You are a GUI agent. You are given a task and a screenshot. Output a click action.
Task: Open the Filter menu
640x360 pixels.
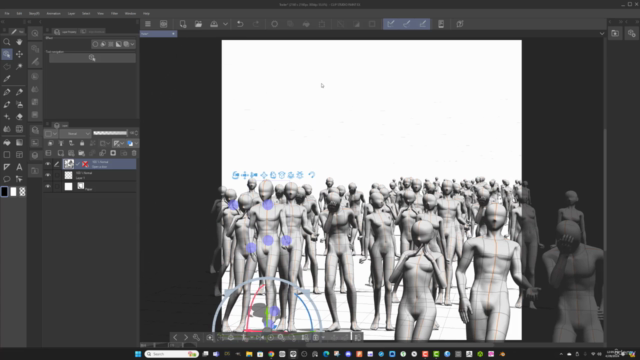tap(114, 13)
